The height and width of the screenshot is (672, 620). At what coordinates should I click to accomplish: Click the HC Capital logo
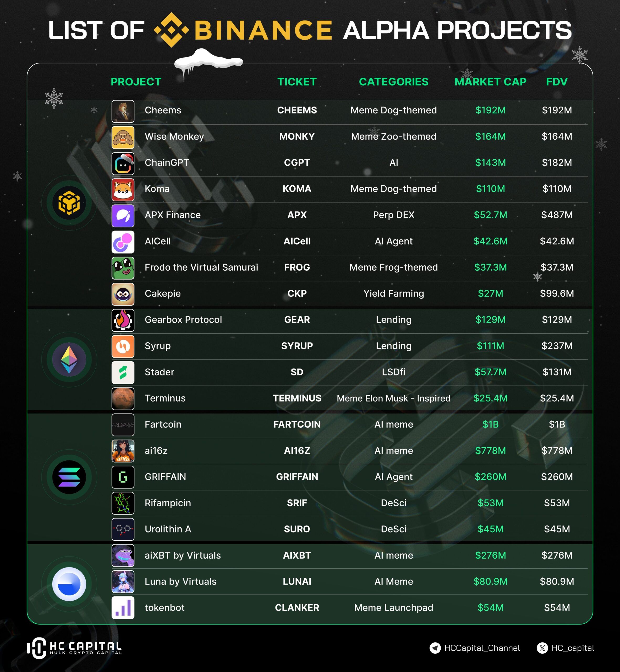pos(74,648)
